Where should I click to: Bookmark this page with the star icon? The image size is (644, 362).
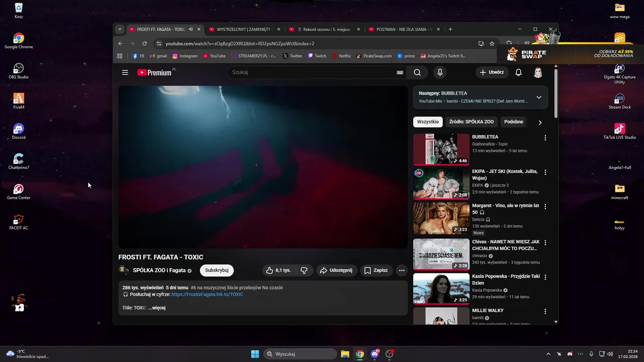pyautogui.click(x=492, y=44)
